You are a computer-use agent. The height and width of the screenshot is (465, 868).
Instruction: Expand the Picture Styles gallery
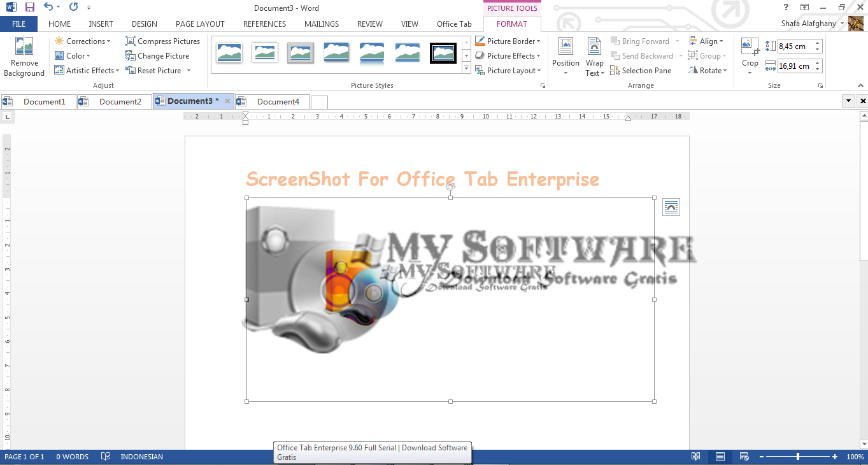[466, 68]
